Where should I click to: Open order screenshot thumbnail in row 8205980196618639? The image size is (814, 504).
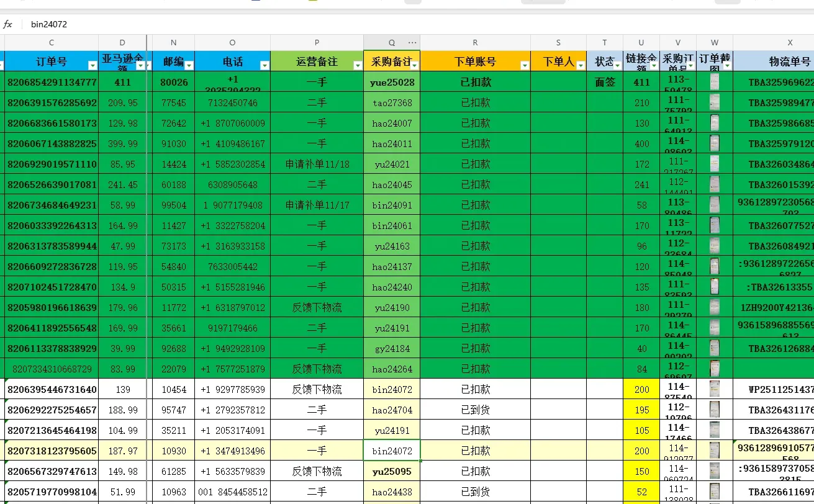pos(715,307)
